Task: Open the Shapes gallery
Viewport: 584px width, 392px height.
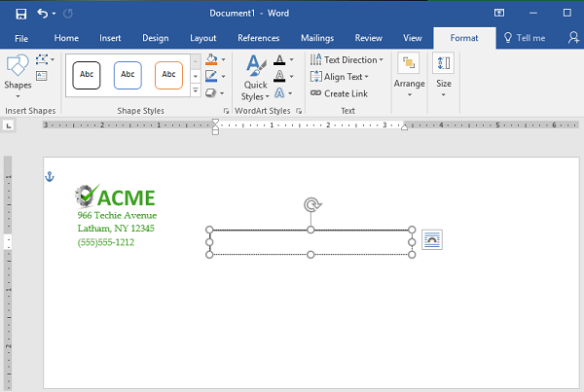Action: pyautogui.click(x=18, y=73)
